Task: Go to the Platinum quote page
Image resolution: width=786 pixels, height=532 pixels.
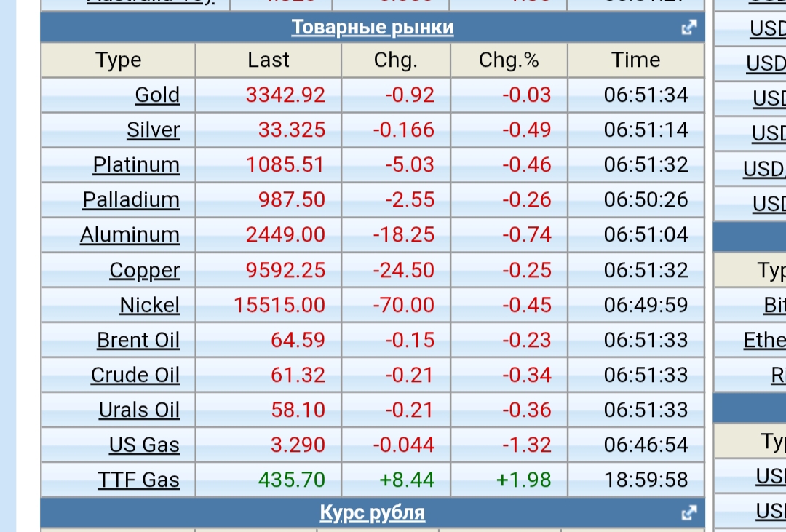Action: (136, 165)
